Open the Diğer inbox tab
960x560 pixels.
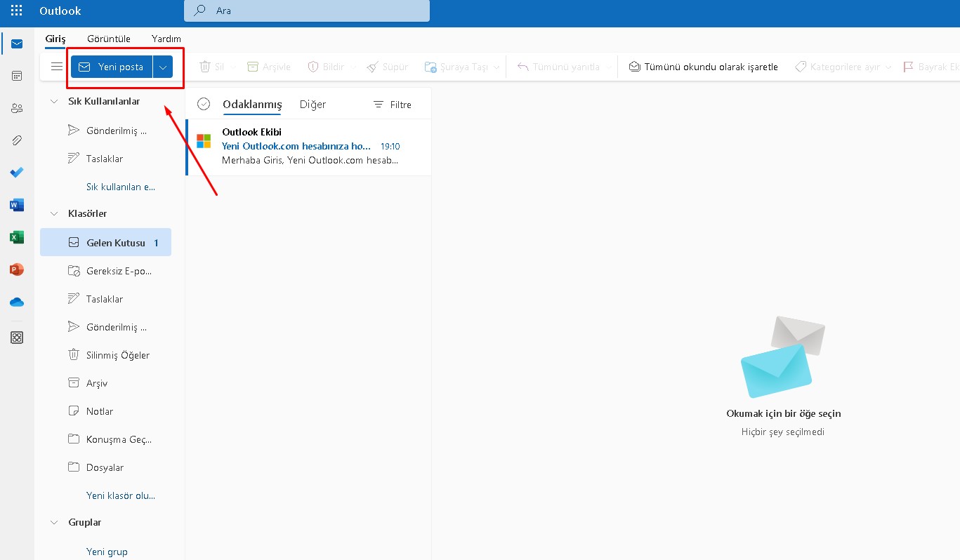click(x=312, y=104)
